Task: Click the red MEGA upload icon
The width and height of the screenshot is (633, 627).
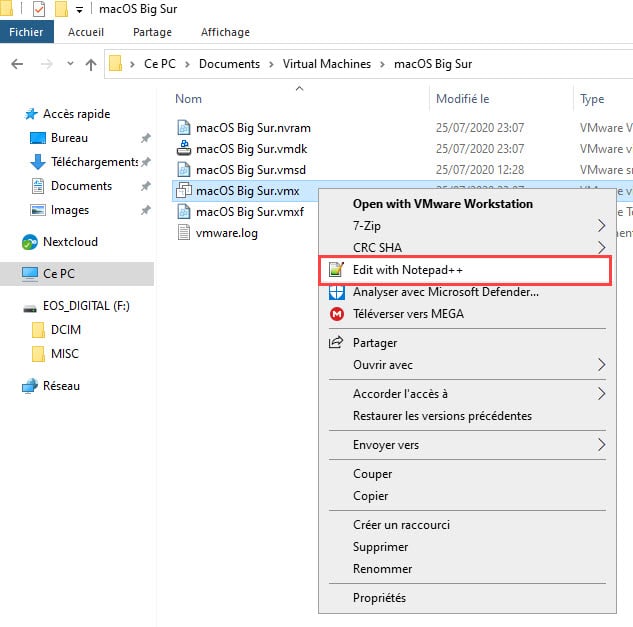Action: pyautogui.click(x=336, y=314)
